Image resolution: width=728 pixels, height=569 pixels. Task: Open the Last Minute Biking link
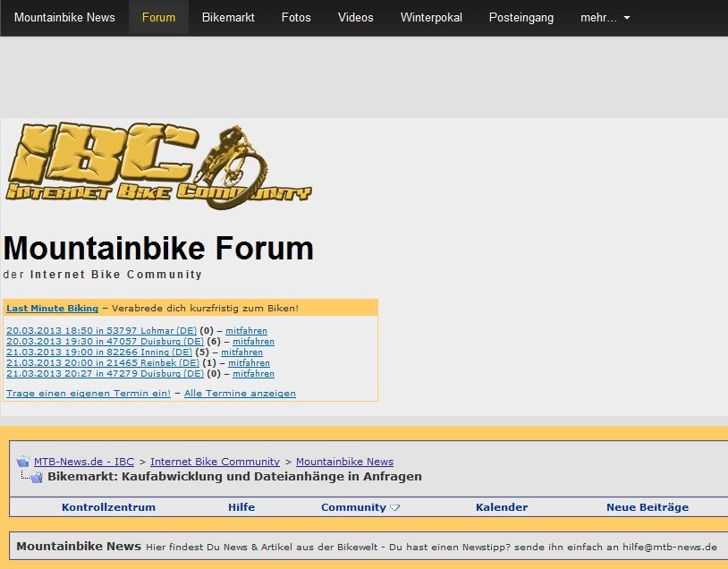(x=53, y=308)
